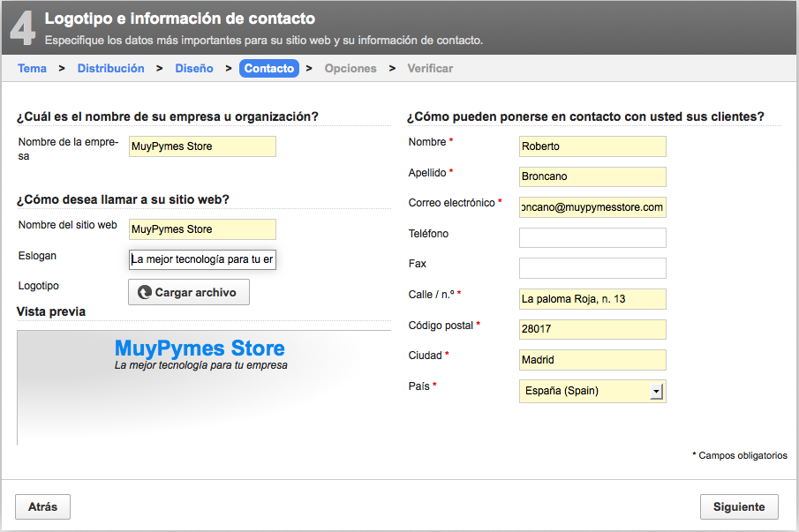
Task: Open the País dropdown arrow
Action: 656,391
